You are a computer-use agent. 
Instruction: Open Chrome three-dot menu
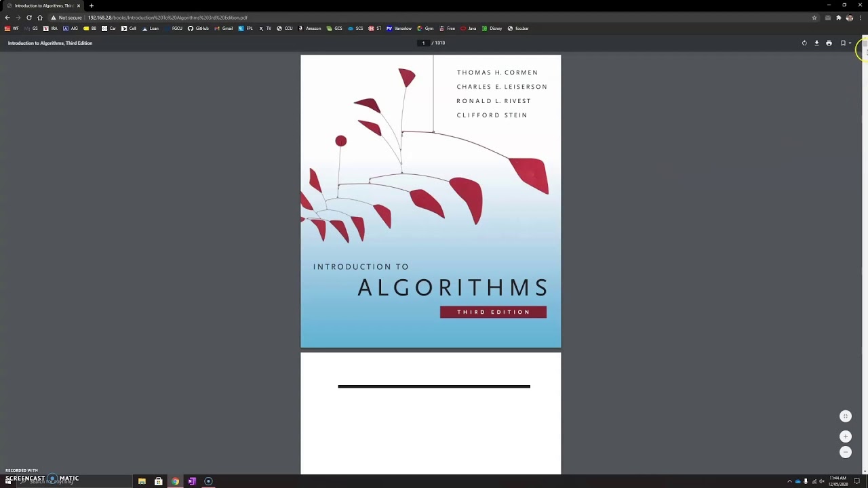point(861,18)
